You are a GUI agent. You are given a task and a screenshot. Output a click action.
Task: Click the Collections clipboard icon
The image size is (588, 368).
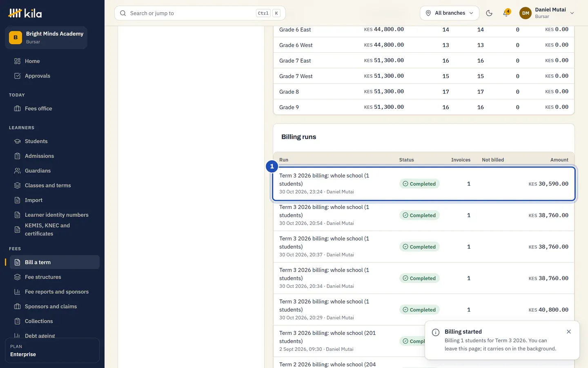pyautogui.click(x=17, y=321)
